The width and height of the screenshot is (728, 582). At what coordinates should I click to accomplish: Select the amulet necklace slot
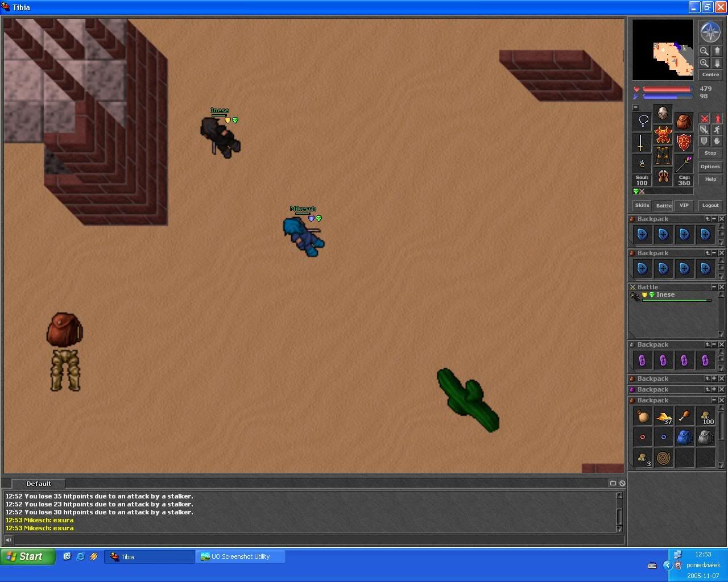click(x=642, y=121)
